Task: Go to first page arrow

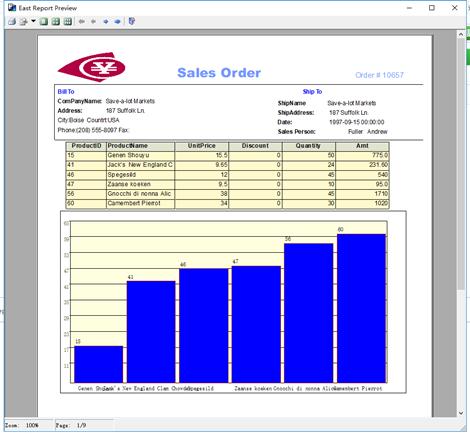Action: [81, 22]
